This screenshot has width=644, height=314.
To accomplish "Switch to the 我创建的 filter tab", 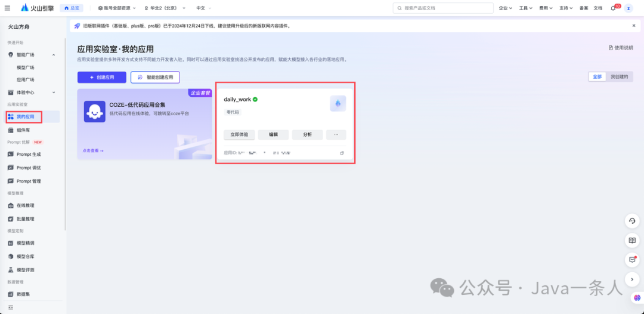I will (x=620, y=76).
